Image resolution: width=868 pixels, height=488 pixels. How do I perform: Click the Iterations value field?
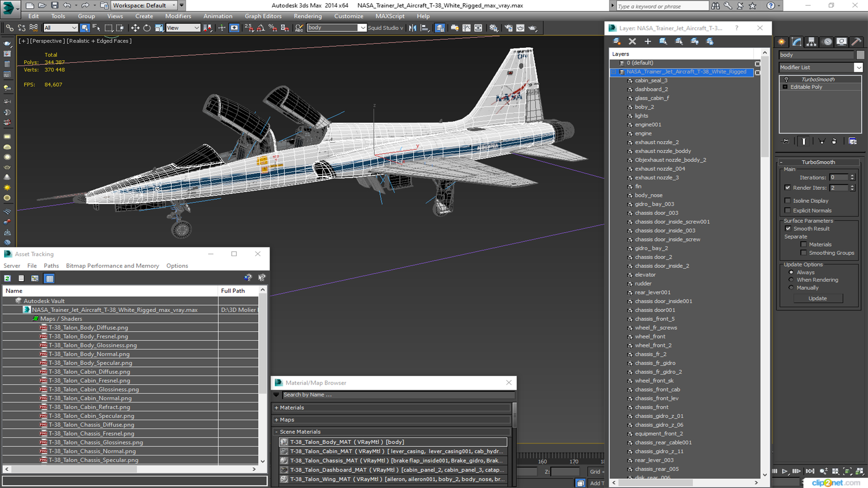pos(839,178)
